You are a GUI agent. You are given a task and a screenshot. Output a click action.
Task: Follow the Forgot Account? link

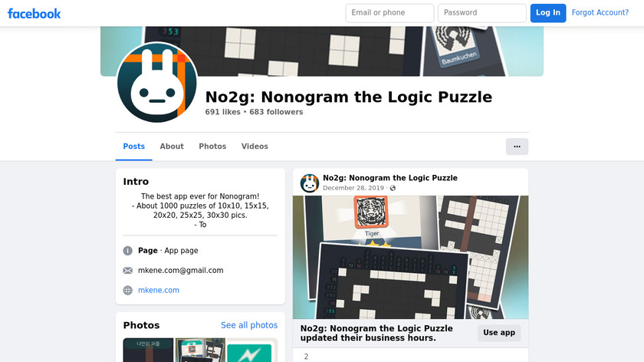(600, 13)
